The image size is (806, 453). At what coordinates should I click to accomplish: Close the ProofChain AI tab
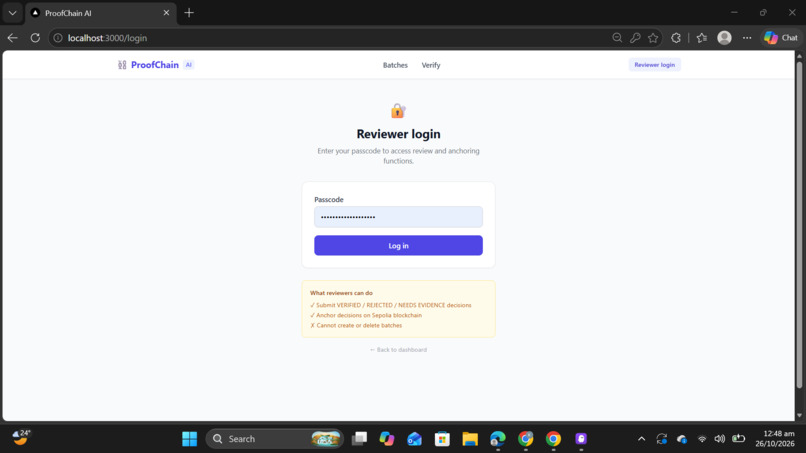[166, 13]
